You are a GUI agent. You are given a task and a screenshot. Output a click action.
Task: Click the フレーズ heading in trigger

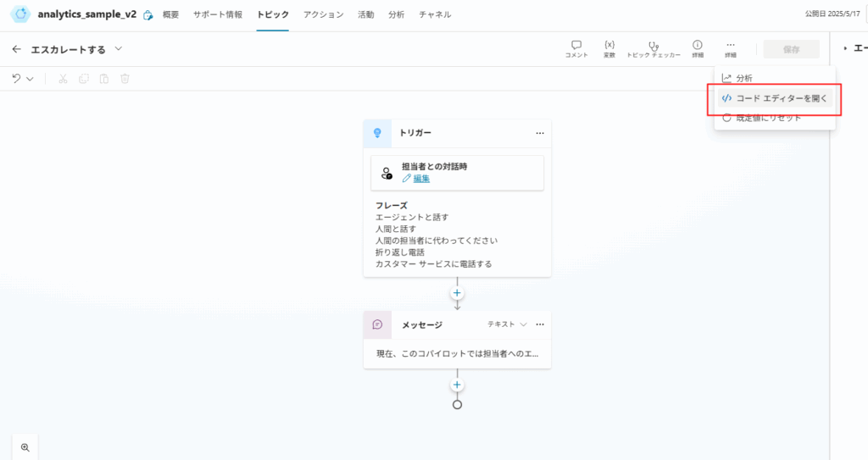tap(392, 206)
